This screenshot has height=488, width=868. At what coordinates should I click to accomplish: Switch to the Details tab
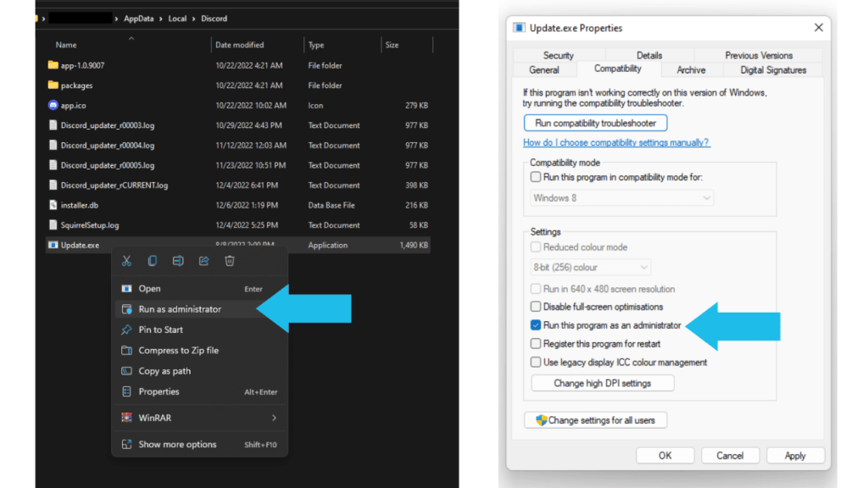[x=649, y=55]
